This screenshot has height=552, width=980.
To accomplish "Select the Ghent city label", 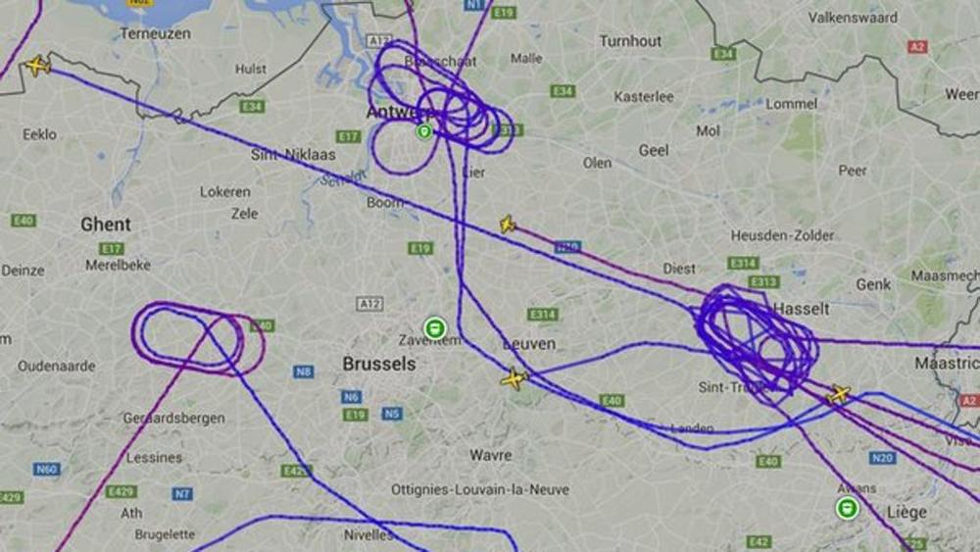I will pos(106,225).
